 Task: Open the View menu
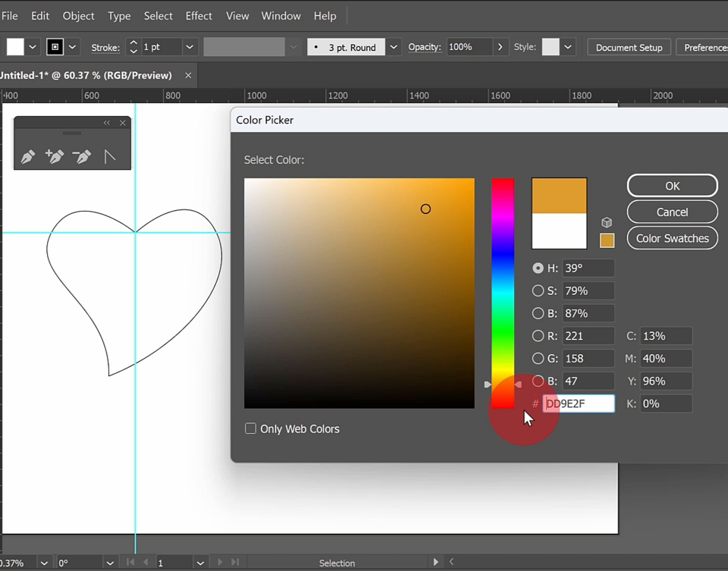(237, 16)
